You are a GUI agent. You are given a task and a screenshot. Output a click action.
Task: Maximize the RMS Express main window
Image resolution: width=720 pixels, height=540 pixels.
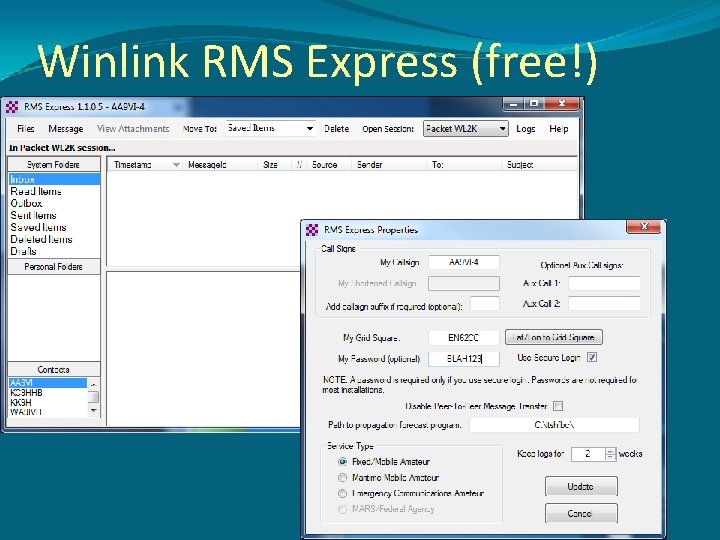[x=534, y=104]
